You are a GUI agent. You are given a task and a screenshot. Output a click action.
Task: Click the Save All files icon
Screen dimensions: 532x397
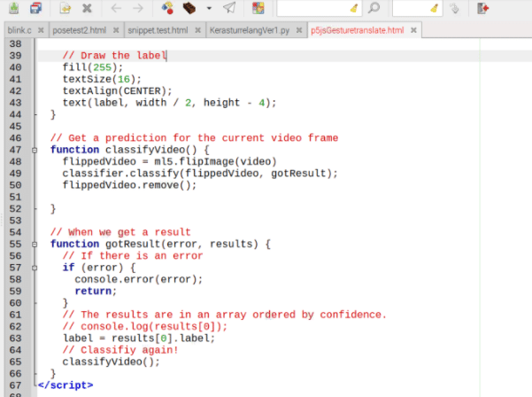point(35,9)
